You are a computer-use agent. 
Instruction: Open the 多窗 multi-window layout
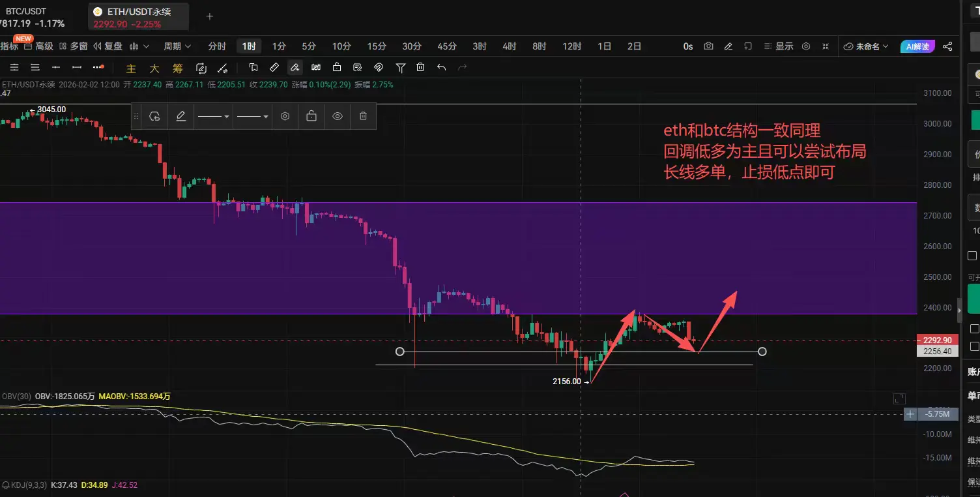pos(73,46)
